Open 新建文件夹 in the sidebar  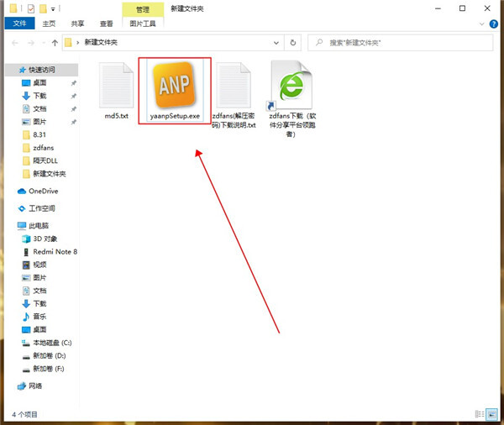click(50, 174)
